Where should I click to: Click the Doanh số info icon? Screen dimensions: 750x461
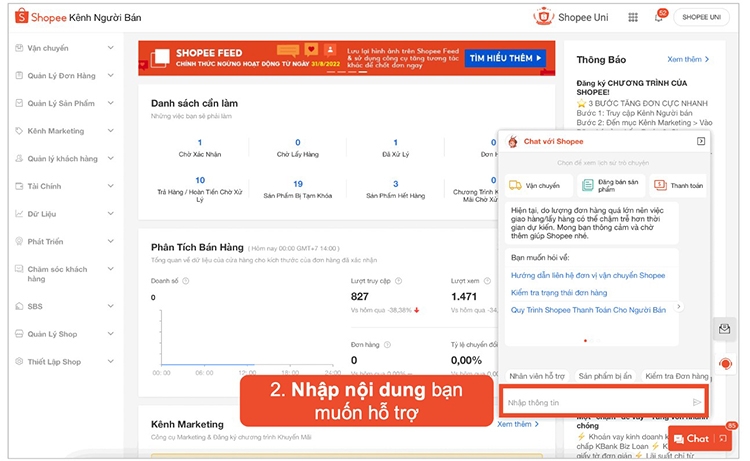(186, 281)
